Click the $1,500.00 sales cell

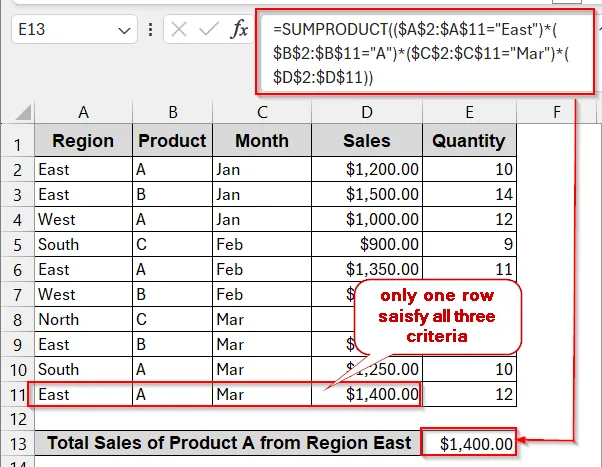point(367,194)
